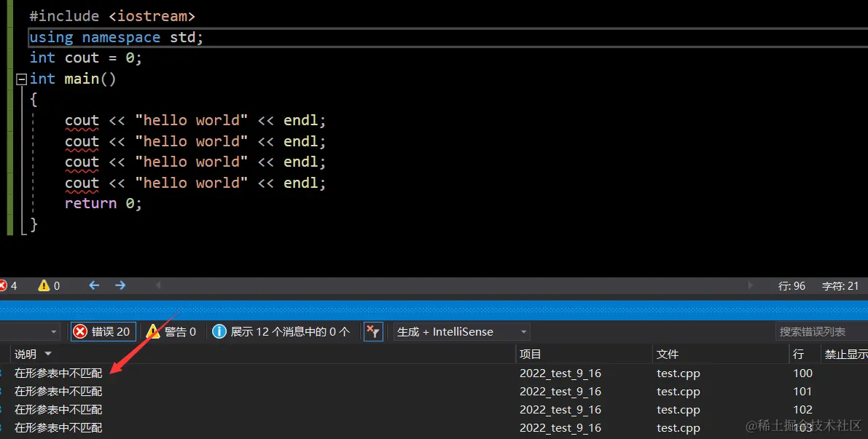Viewport: 868px width, 439px height.
Task: Select the error row for line 101
Action: pyautogui.click(x=434, y=392)
